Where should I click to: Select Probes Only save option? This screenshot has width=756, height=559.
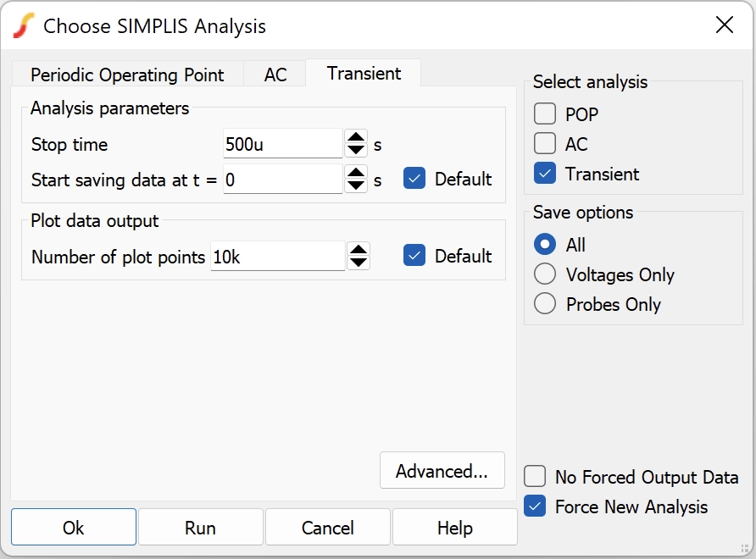click(545, 303)
